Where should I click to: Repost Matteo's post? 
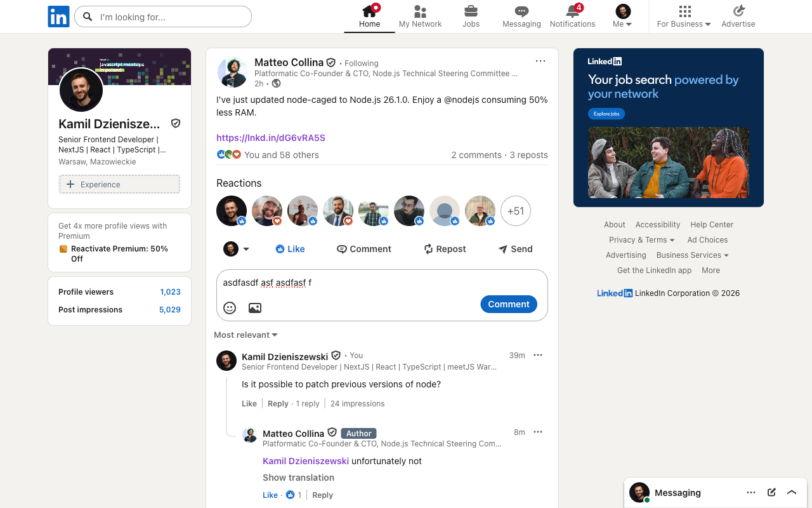point(445,249)
